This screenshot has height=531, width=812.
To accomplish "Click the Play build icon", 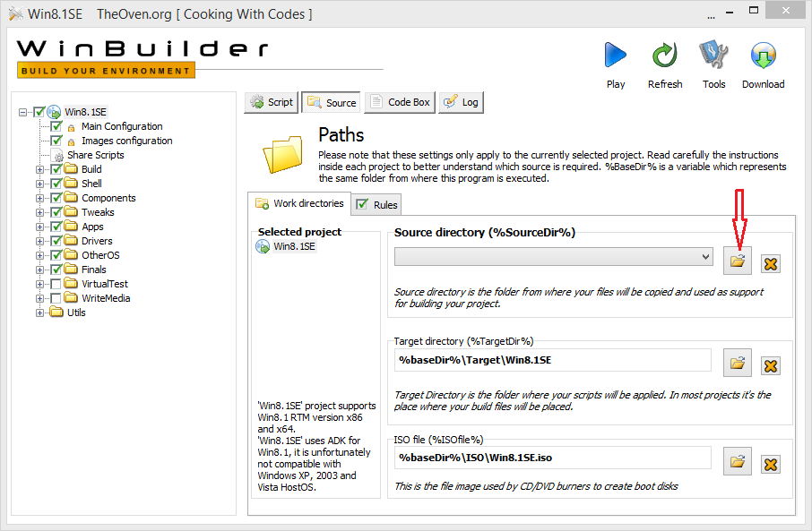I will (x=615, y=55).
